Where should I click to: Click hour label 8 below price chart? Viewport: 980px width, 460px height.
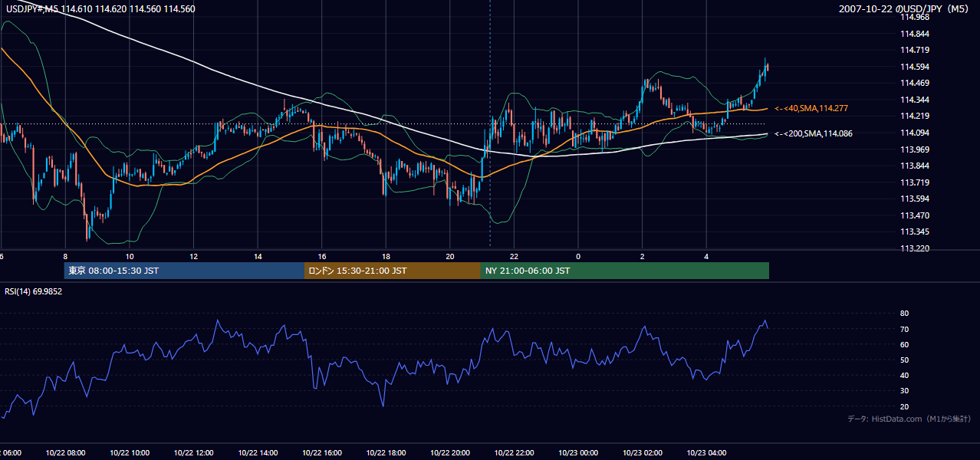[65, 256]
